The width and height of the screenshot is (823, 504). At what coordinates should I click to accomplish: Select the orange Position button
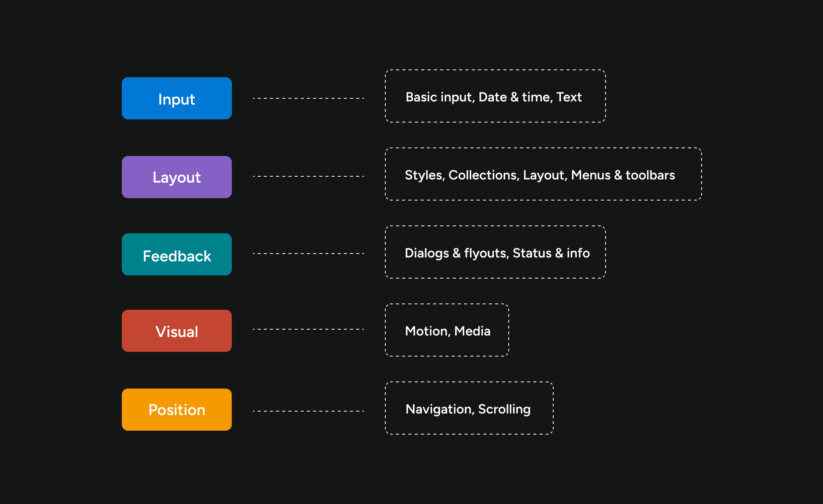pyautogui.click(x=176, y=410)
